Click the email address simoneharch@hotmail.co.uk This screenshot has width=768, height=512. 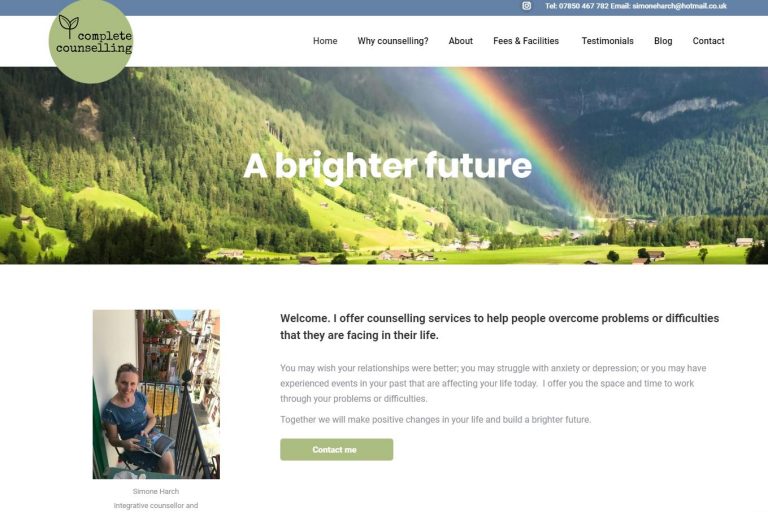point(679,6)
